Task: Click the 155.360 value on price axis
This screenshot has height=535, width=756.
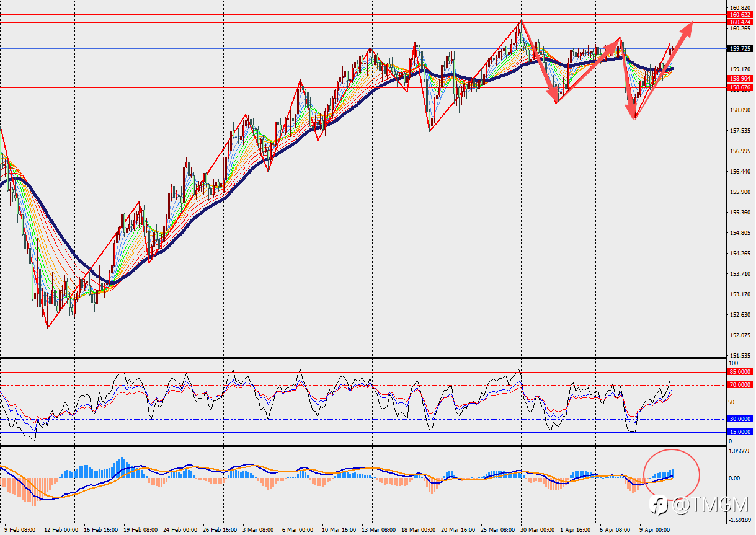Action: tap(741, 213)
